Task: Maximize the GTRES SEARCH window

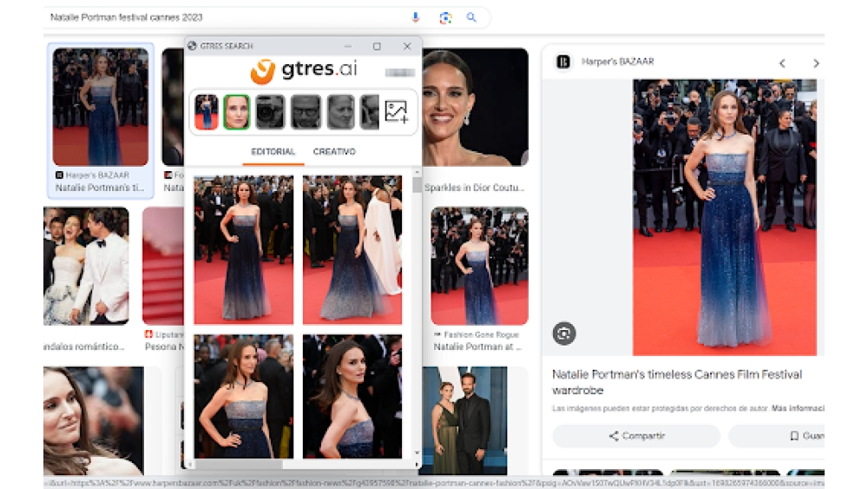Action: coord(377,47)
